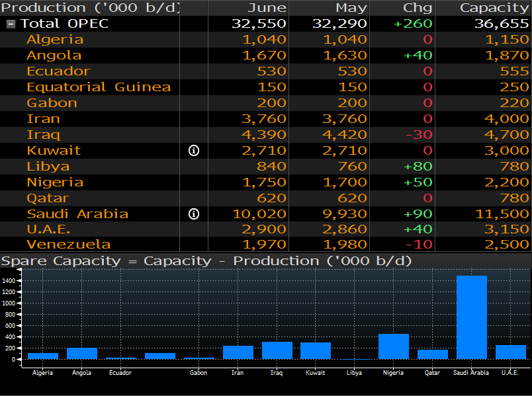Open the Angola country link
Image resolution: width=532 pixels, height=396 pixels.
pos(54,56)
